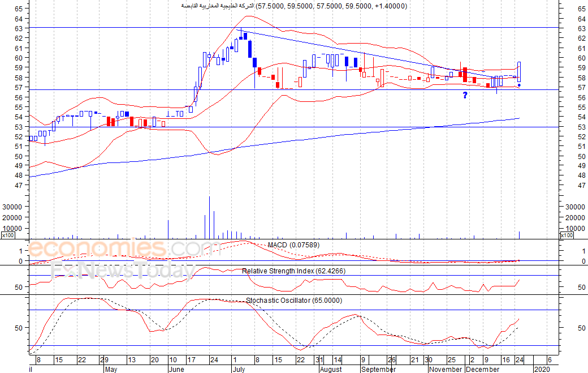588x373 pixels.
Task: Click 50 on the left RSI axis
Action: point(19,288)
